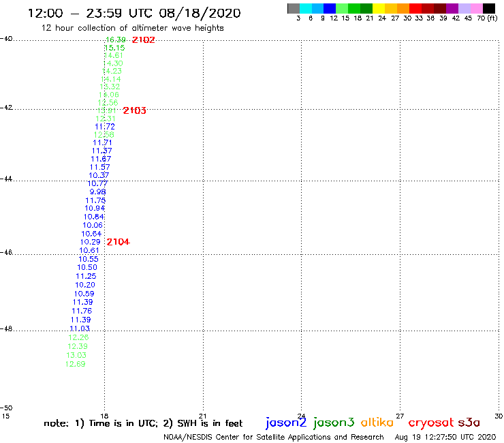Select the reading '12.31'
This screenshot has height=443, width=504.
pos(106,119)
